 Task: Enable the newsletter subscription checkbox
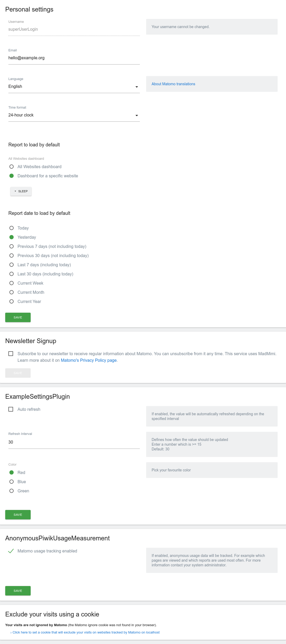coord(11,354)
